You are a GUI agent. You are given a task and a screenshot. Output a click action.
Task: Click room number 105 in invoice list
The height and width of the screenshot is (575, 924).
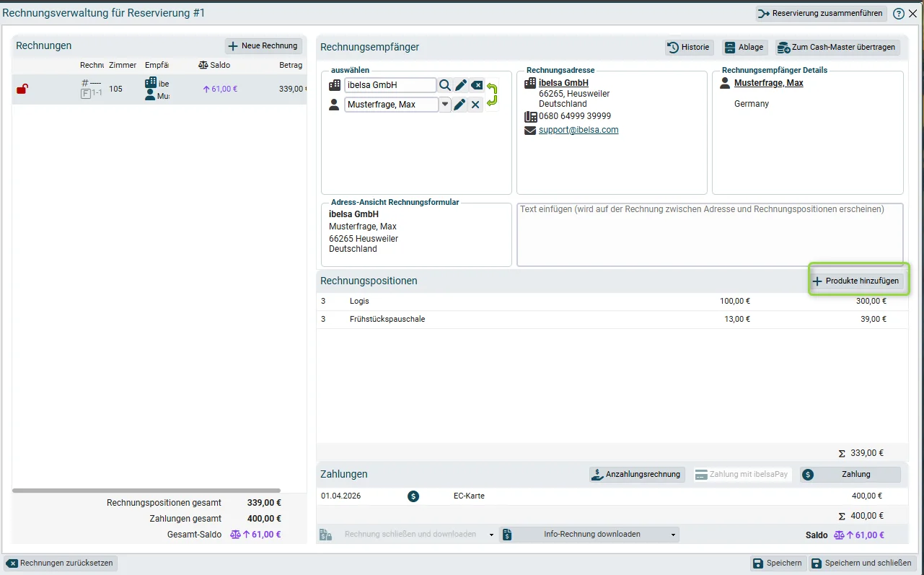point(115,89)
